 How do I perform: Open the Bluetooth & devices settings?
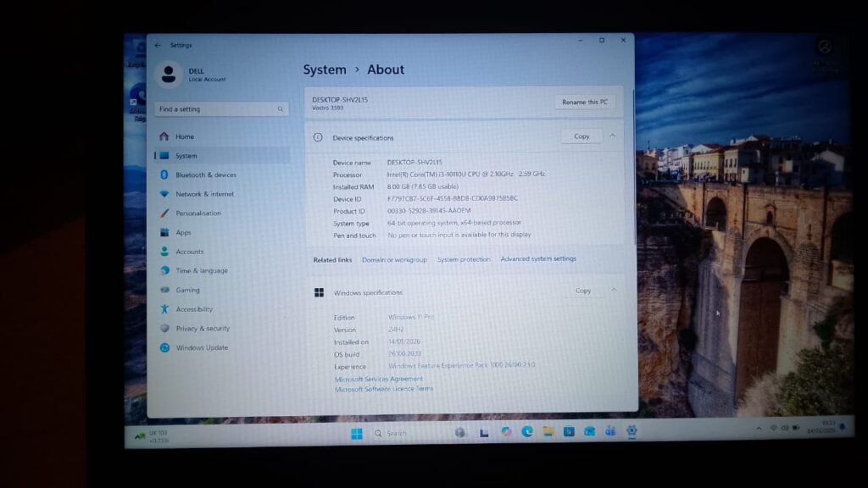click(x=205, y=175)
